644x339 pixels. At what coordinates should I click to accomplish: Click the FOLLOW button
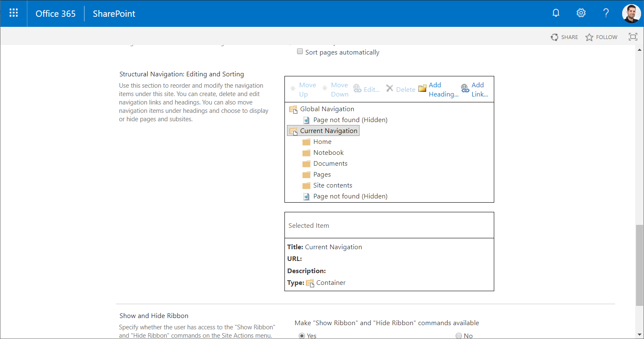pos(601,37)
